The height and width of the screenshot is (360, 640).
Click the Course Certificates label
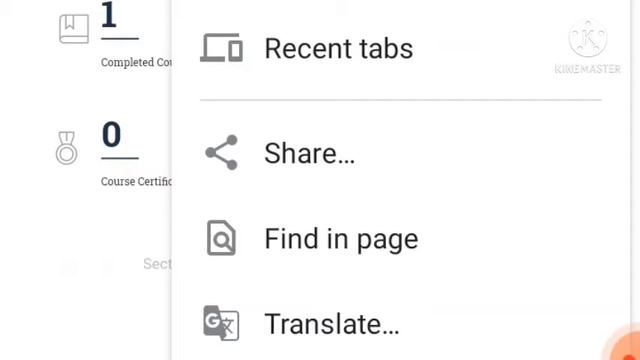click(x=136, y=181)
